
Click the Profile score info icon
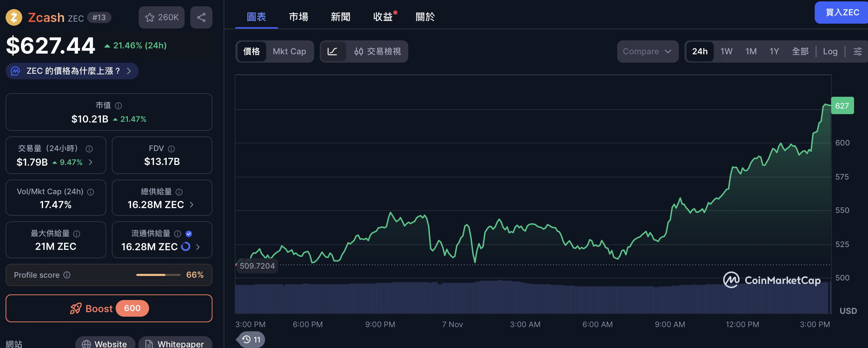tap(67, 275)
